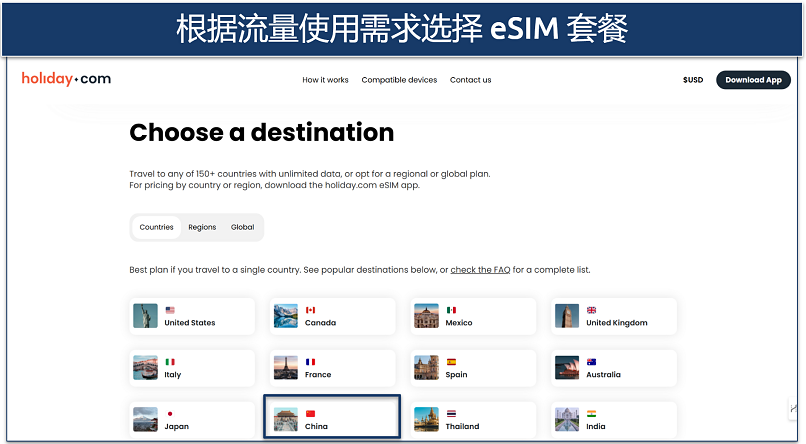Click the Big Ben thumbnail

(x=567, y=316)
